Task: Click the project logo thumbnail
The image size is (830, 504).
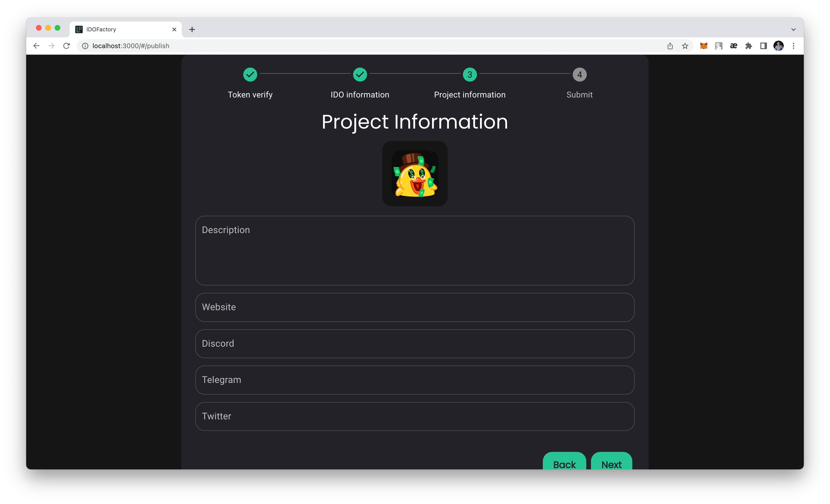Action: click(415, 173)
